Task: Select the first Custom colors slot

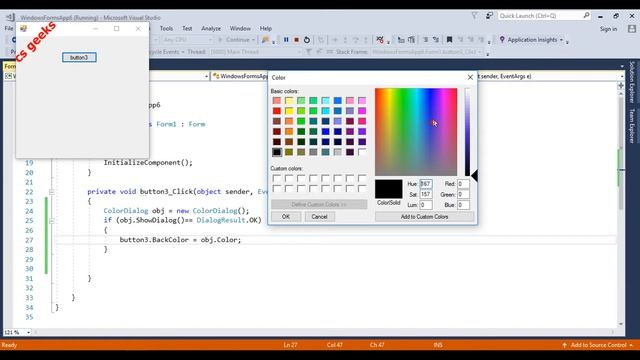Action: pos(277,178)
